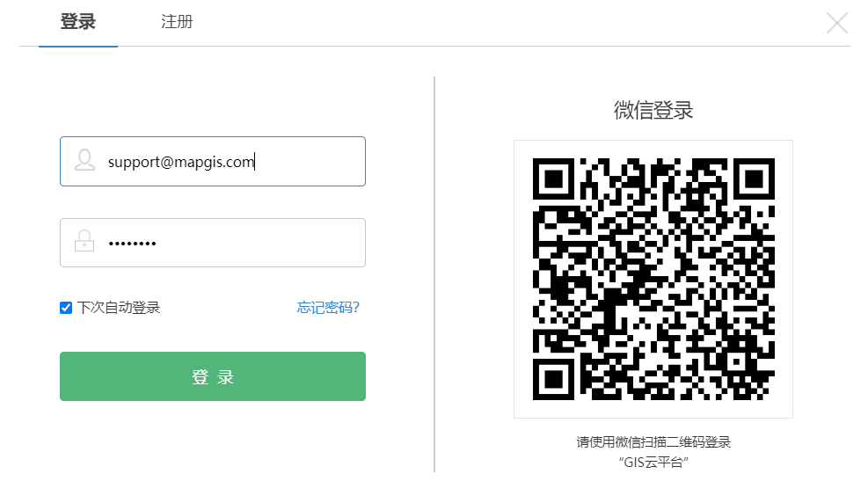The width and height of the screenshot is (868, 503).
Task: Click the user avatar icon in the email field
Action: point(84,160)
